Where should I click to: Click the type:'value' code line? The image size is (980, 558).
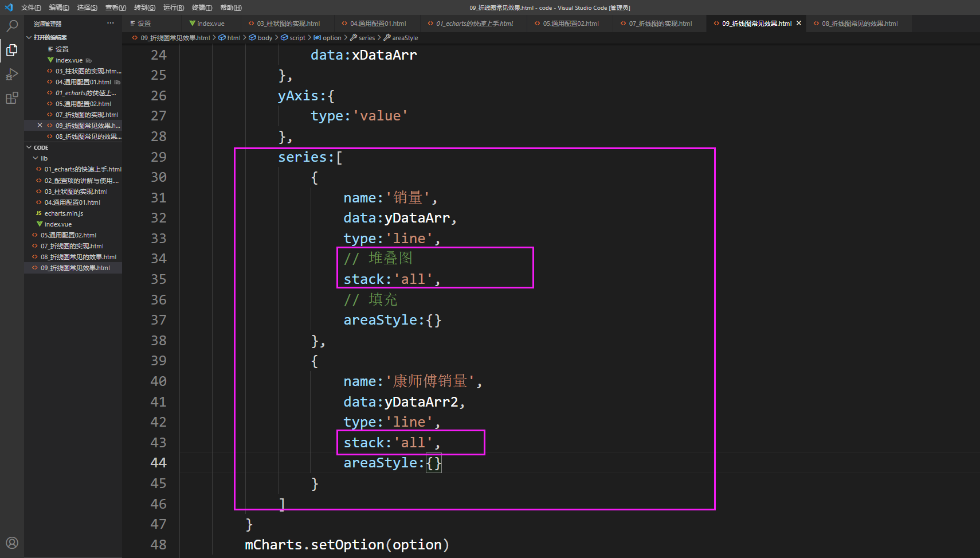359,116
